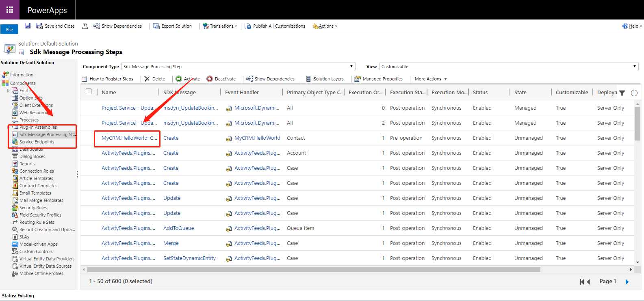Click the Dialog Boxes icon in sidebar
This screenshot has height=301, width=644.
click(x=15, y=156)
